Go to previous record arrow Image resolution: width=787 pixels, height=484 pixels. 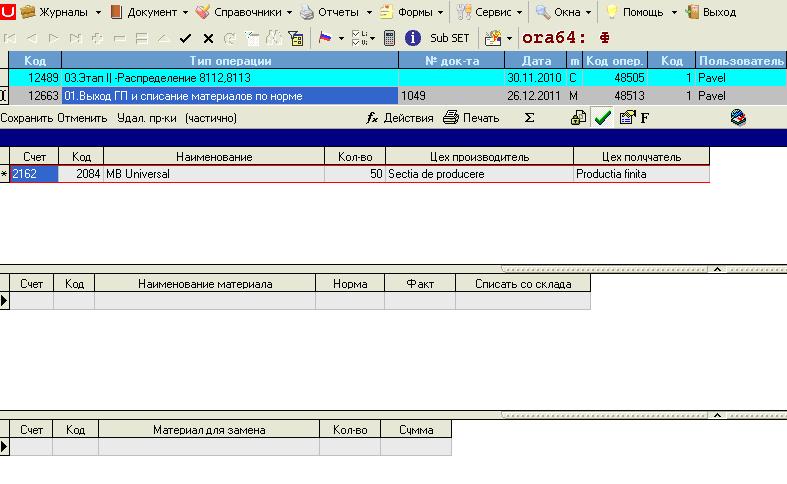point(32,38)
